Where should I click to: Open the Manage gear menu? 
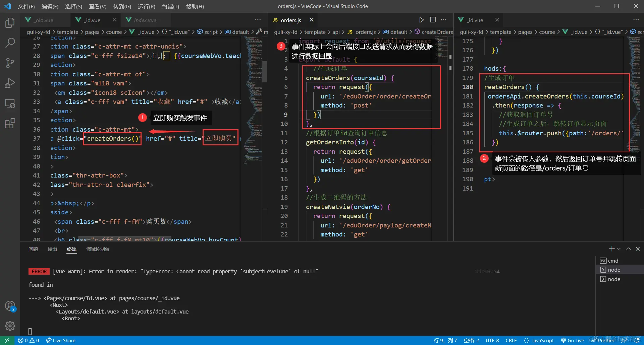click(10, 326)
